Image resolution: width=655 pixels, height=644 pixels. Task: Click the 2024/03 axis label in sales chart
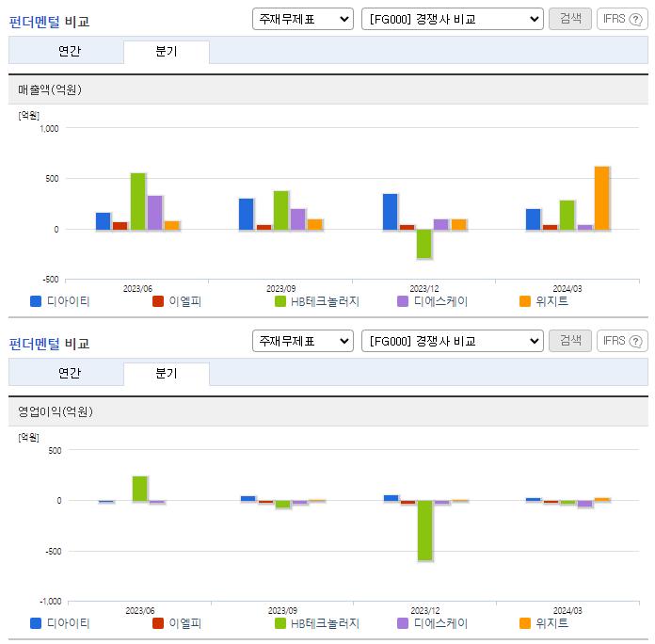coord(567,288)
